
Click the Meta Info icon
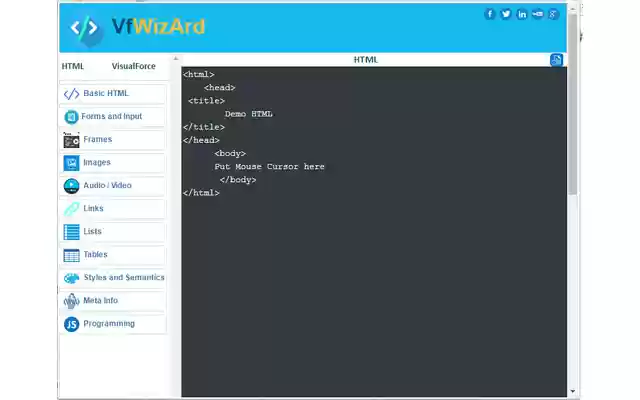click(71, 301)
